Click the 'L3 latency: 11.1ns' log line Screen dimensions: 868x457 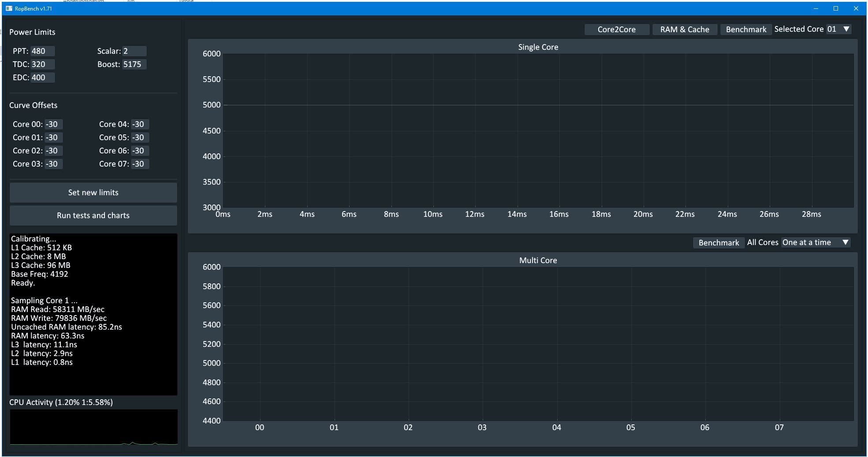click(44, 345)
